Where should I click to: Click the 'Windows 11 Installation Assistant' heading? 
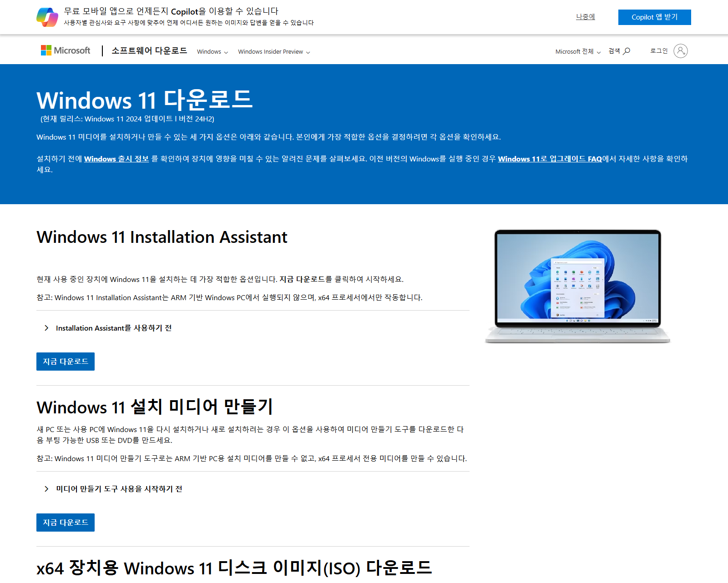(x=162, y=237)
